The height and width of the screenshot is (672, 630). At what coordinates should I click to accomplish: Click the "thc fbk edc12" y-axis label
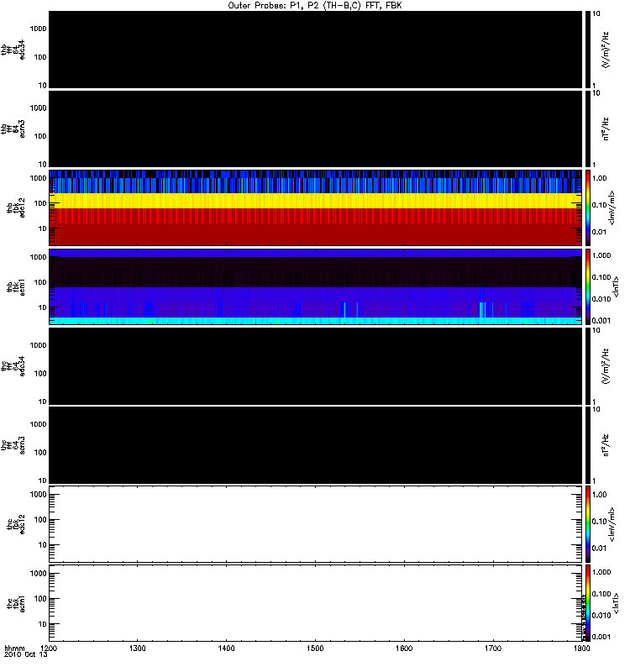(16, 523)
